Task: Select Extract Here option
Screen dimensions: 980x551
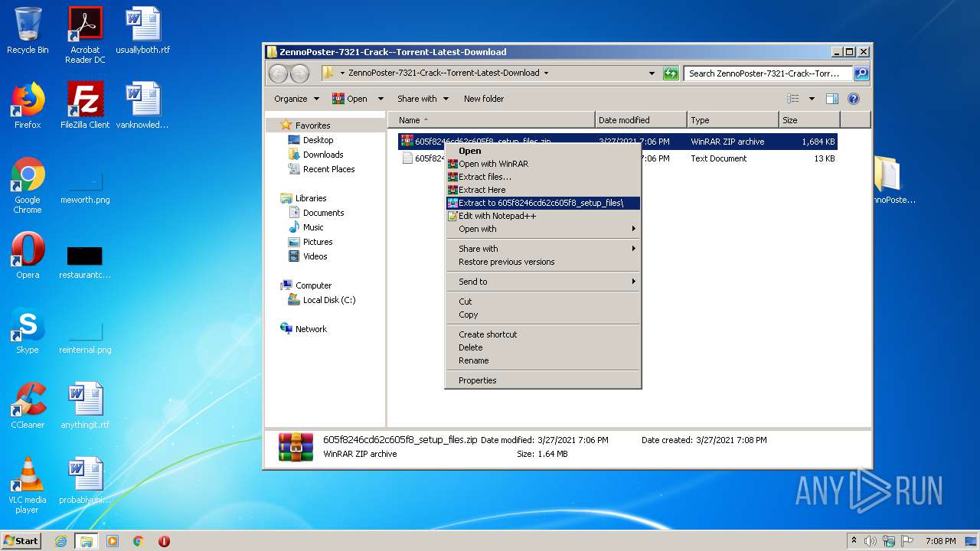Action: [543, 190]
